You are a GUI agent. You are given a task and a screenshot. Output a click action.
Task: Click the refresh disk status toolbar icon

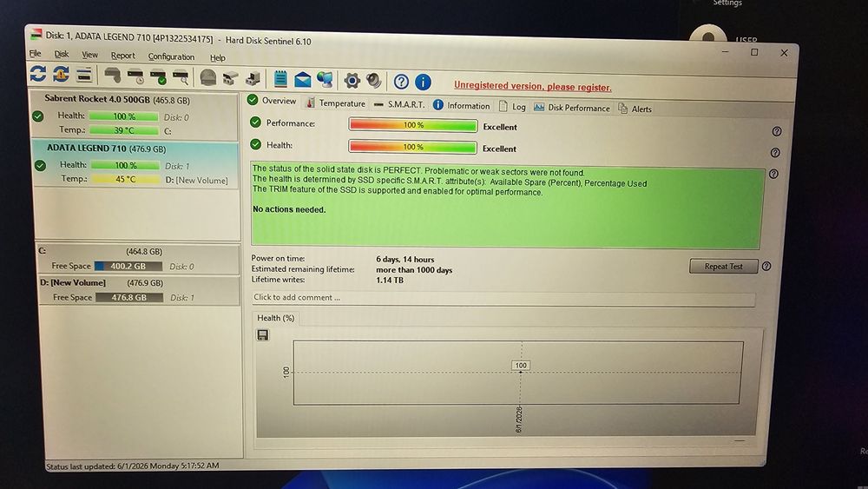(x=37, y=73)
